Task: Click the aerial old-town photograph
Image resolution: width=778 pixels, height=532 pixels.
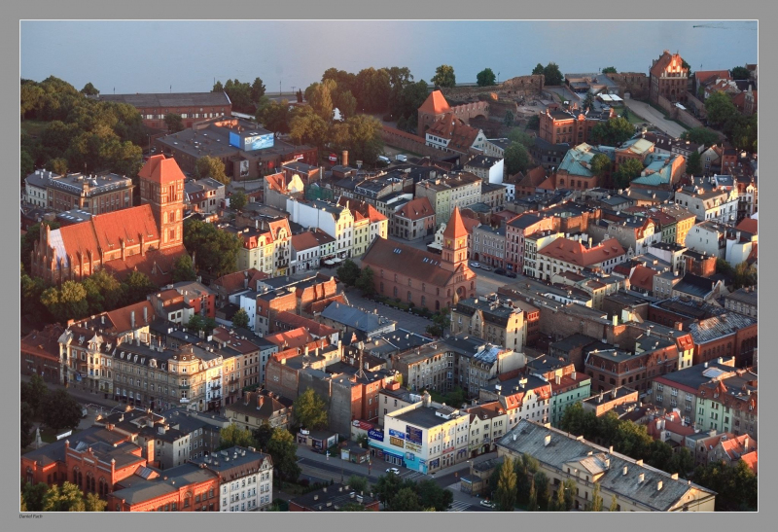Action: [389, 266]
